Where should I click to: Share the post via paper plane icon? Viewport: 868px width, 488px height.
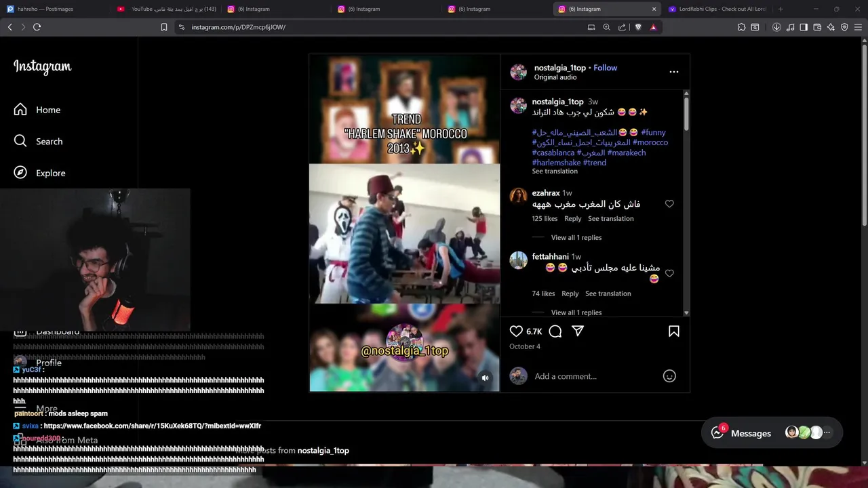pos(578,331)
